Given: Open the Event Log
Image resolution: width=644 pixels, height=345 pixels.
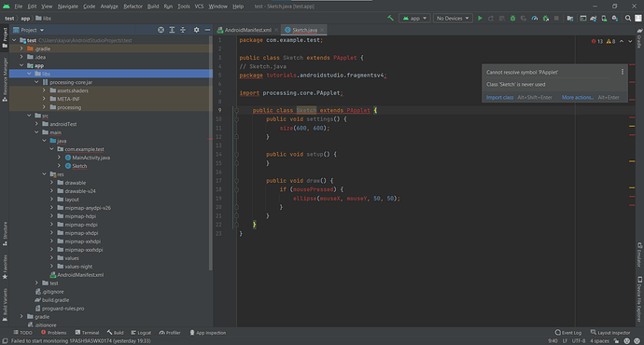Looking at the screenshot, I should (x=568, y=333).
